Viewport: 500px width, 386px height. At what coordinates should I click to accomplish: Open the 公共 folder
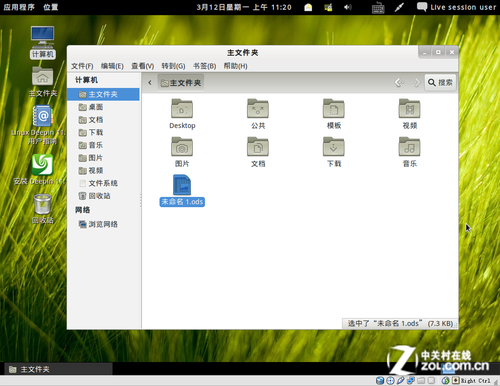258,114
